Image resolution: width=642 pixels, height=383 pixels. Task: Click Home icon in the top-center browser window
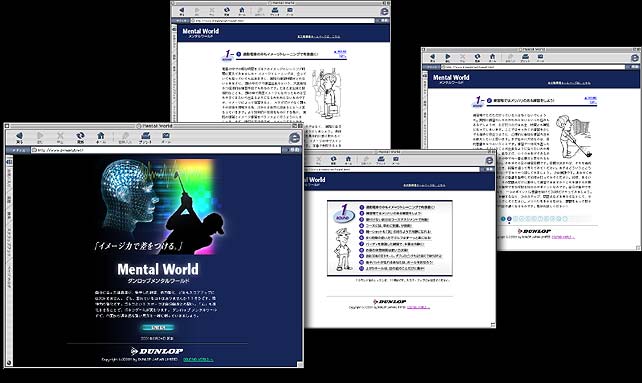242,10
